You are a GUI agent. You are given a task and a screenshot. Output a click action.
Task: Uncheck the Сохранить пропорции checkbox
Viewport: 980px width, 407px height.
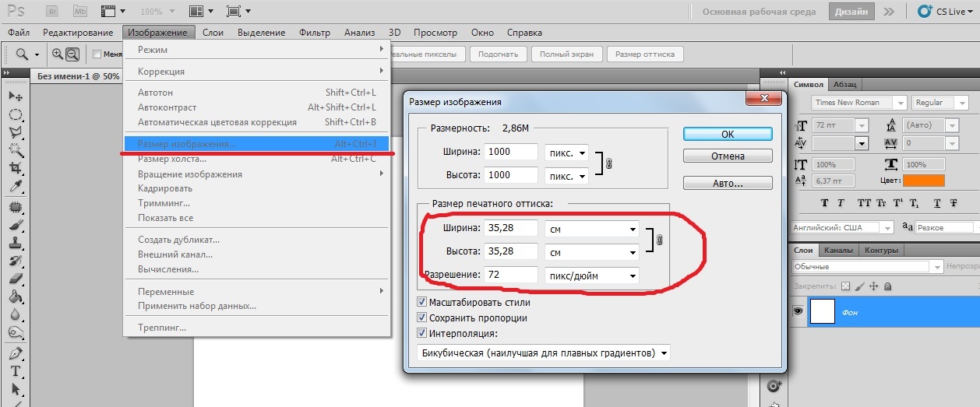(x=422, y=318)
